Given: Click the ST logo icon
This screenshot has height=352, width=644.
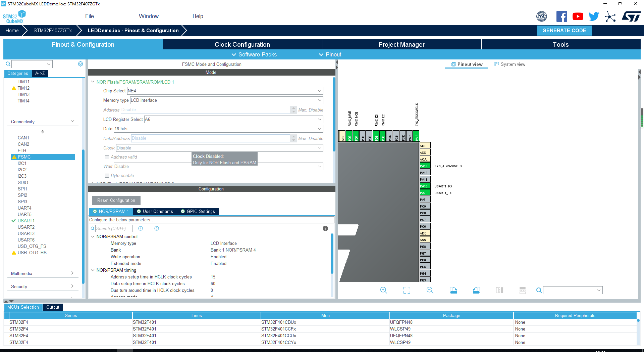Looking at the screenshot, I should click(631, 16).
